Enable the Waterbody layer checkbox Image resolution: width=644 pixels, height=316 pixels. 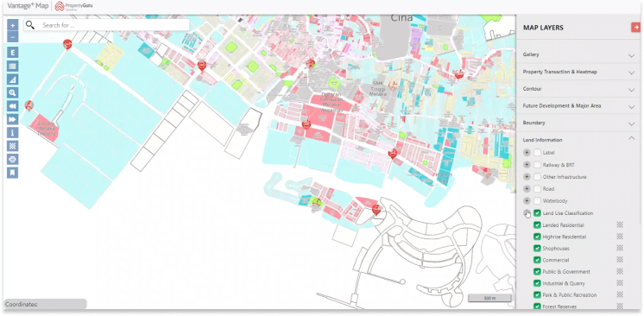click(x=537, y=201)
